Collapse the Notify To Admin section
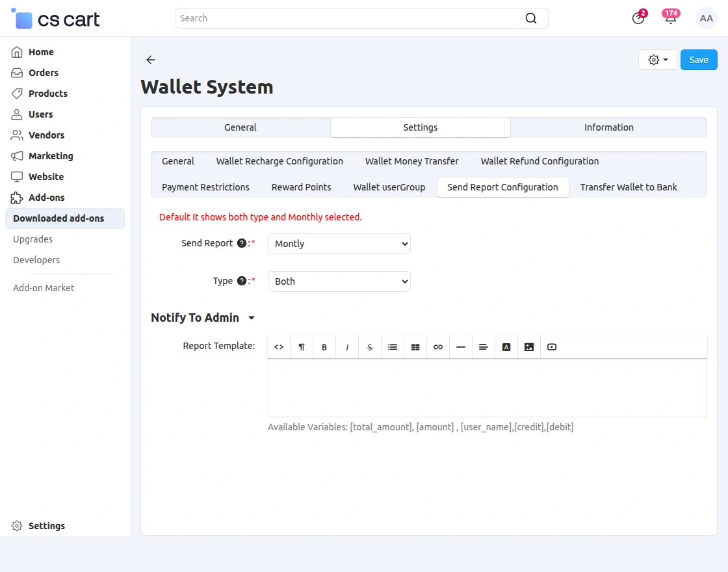 (252, 318)
